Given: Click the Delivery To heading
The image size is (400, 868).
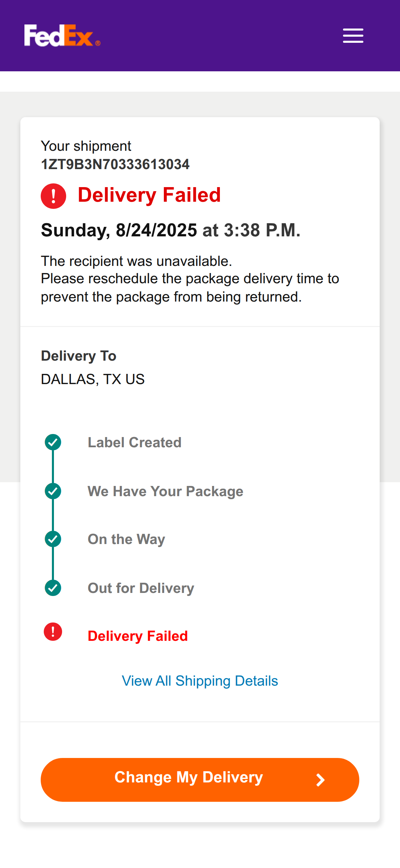Looking at the screenshot, I should pyautogui.click(x=78, y=356).
